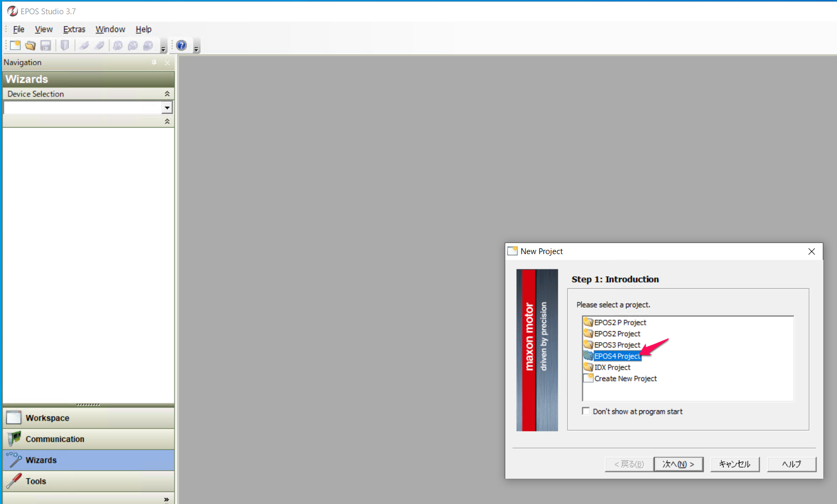Image resolution: width=837 pixels, height=504 pixels.
Task: Click the IDX Project folder icon
Action: pyautogui.click(x=589, y=367)
